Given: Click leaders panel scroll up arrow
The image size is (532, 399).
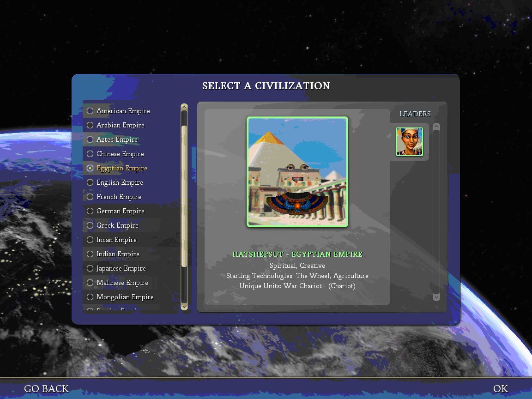Looking at the screenshot, I should pos(436,127).
